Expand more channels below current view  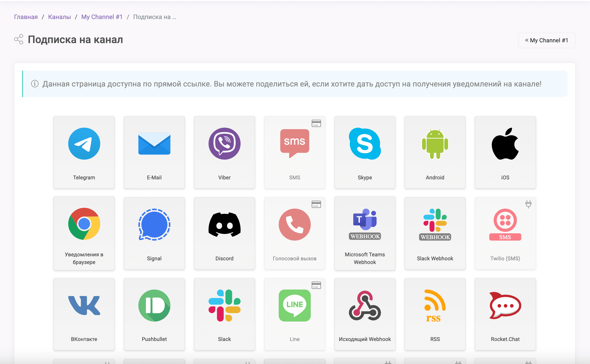295,360
